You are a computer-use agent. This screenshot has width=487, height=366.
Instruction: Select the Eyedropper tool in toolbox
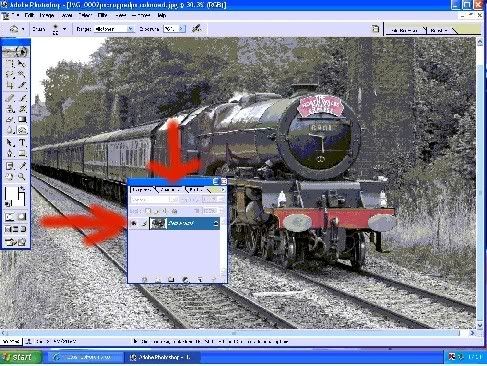[22, 165]
